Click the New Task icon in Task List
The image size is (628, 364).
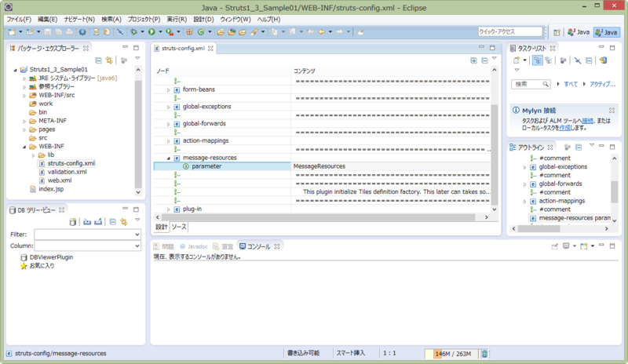[x=517, y=60]
